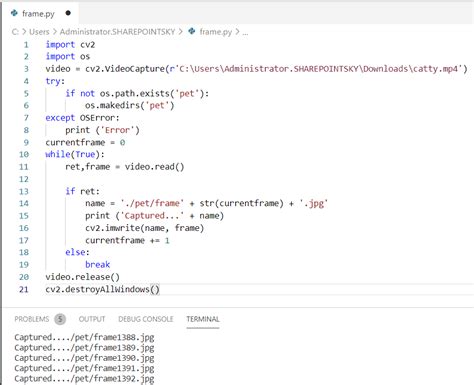Open breadcrumb segment C:
474x385 pixels.
click(15, 32)
